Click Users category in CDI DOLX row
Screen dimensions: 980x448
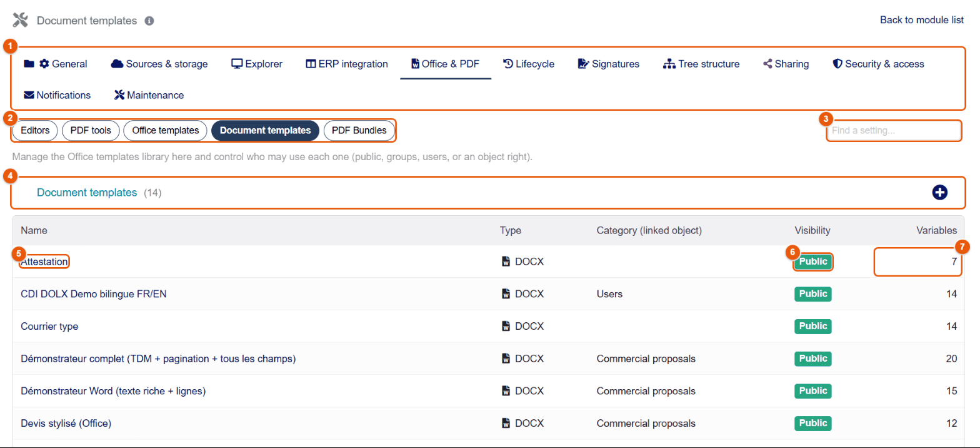609,294
